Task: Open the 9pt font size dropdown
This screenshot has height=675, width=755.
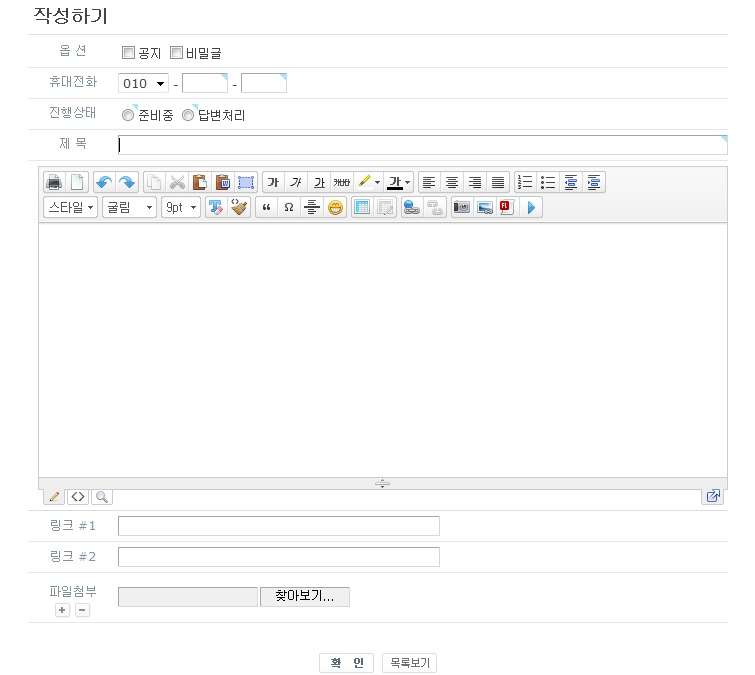Action: (180, 208)
